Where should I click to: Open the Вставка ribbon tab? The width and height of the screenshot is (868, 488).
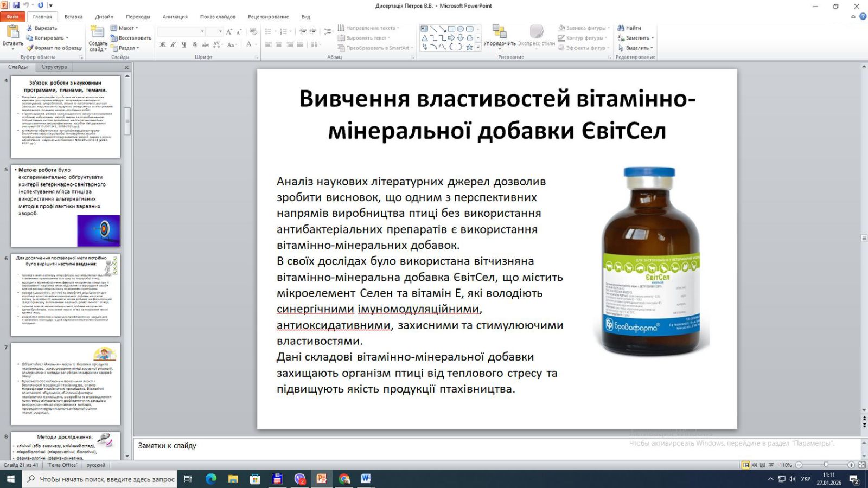tap(73, 17)
